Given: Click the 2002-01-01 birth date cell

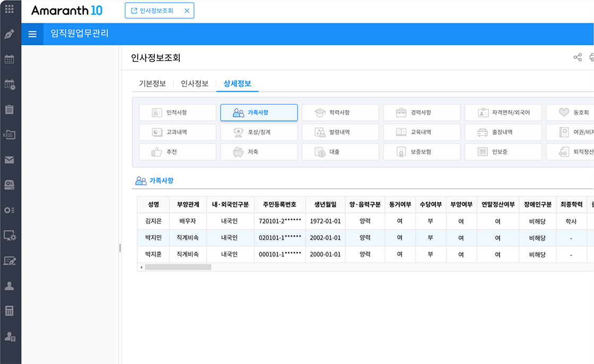Looking at the screenshot, I should (x=326, y=237).
